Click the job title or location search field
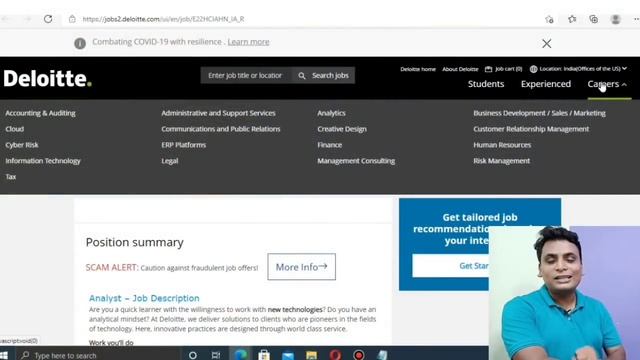Viewport: 640px width, 360px height. coord(245,76)
